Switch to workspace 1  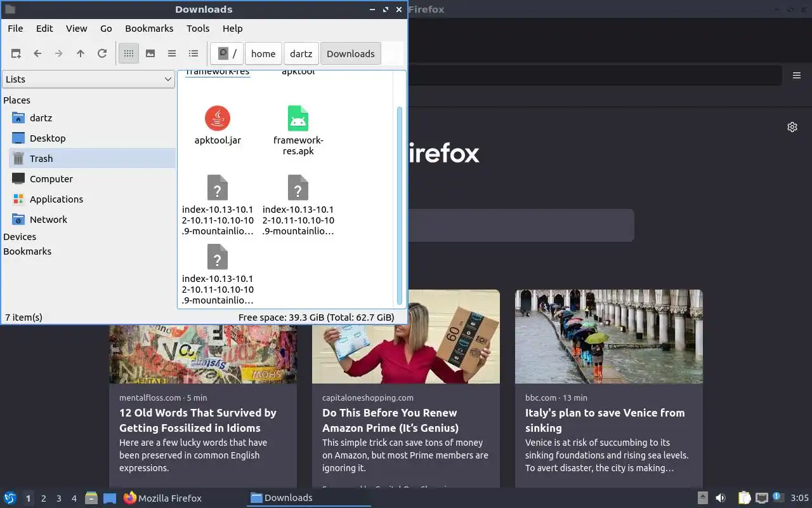pyautogui.click(x=28, y=498)
